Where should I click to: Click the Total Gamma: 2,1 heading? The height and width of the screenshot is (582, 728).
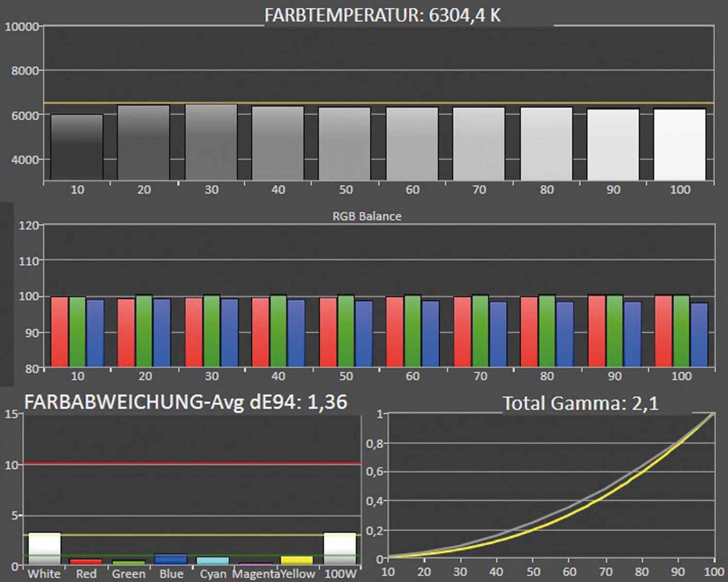(x=580, y=404)
